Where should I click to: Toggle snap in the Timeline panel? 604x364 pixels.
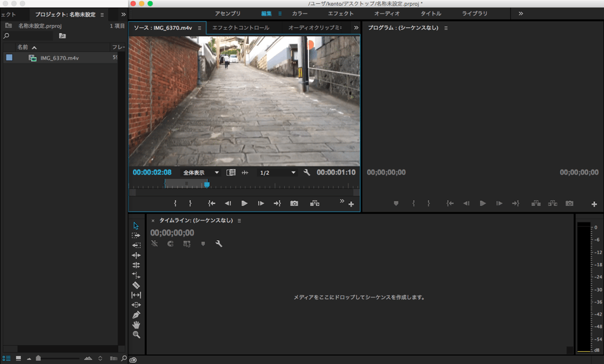(x=170, y=244)
